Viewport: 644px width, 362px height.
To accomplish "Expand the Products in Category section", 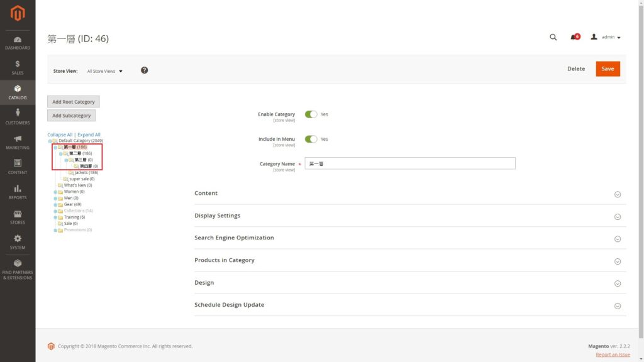I will click(x=410, y=260).
